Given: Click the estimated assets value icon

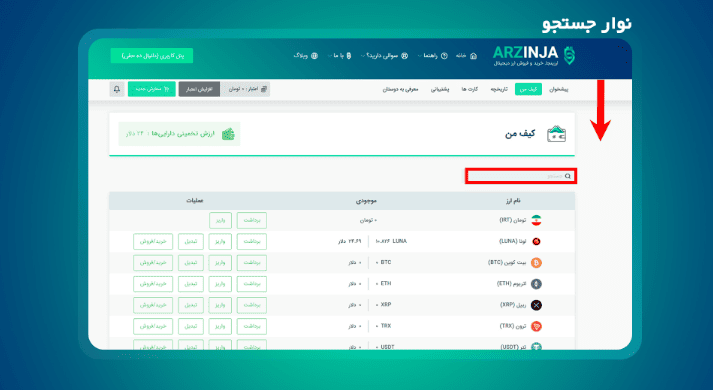Looking at the screenshot, I should [x=228, y=134].
